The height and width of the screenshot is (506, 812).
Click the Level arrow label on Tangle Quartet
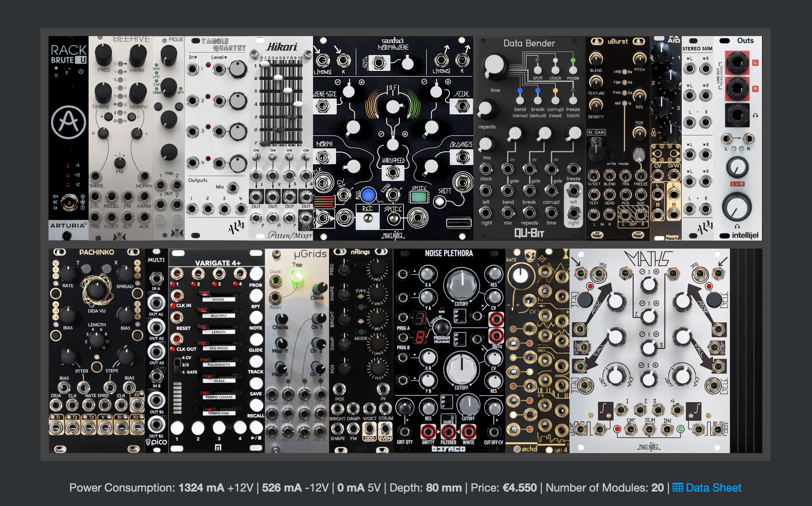click(219, 57)
